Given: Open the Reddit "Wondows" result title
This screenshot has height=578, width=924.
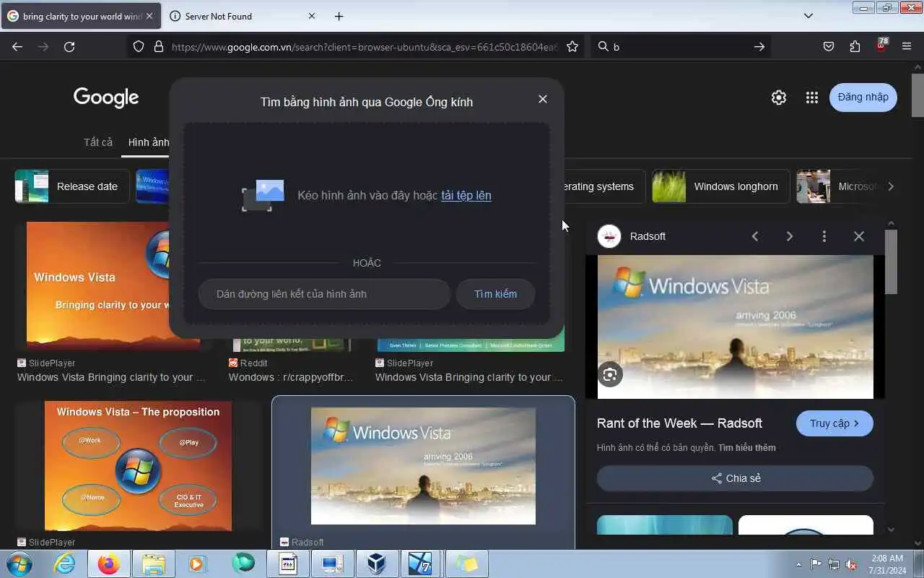Looking at the screenshot, I should point(291,377).
